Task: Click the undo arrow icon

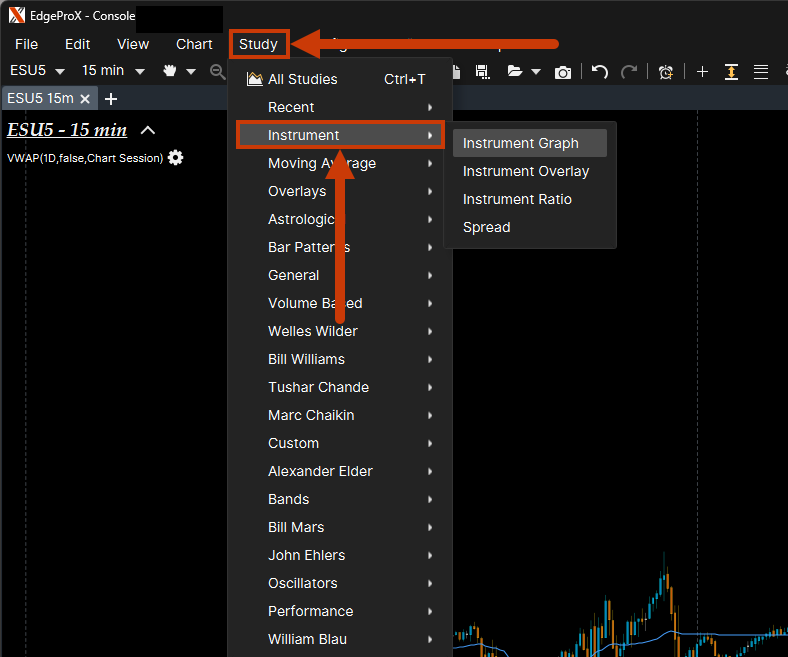Action: [x=600, y=71]
